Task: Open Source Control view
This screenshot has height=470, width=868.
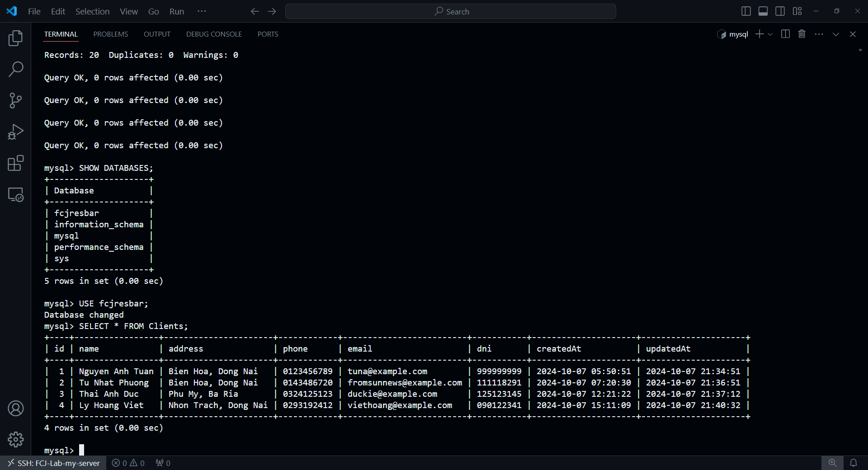Action: [15, 100]
